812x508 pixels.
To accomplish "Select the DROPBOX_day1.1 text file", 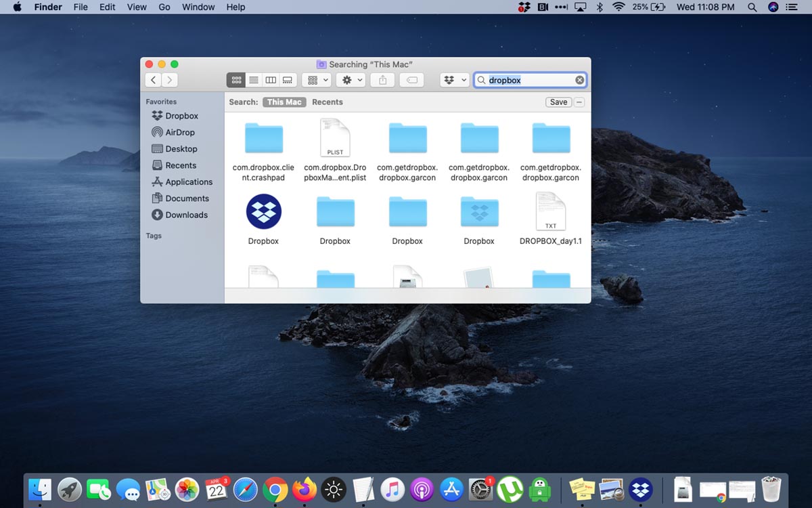I will (550, 211).
